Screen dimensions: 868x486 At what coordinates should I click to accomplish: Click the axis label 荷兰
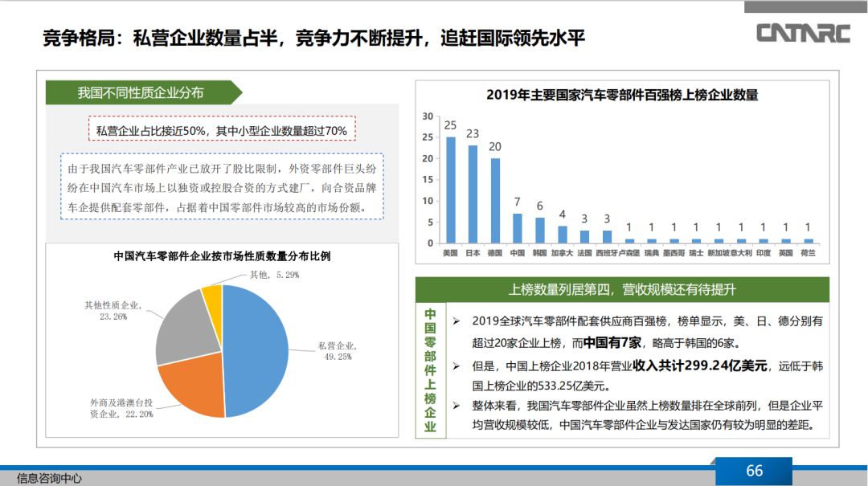(809, 253)
